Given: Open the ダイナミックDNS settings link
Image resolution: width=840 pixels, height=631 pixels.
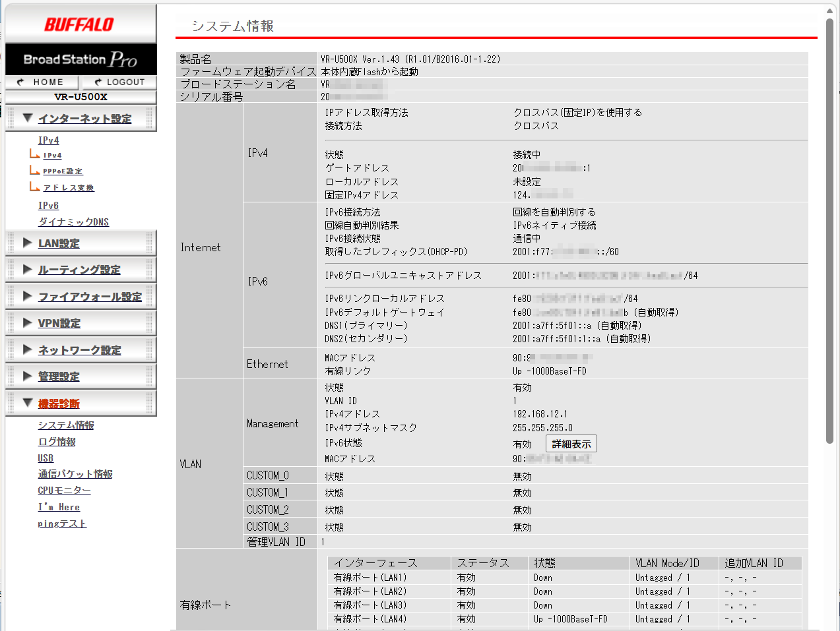Looking at the screenshot, I should pos(73,222).
